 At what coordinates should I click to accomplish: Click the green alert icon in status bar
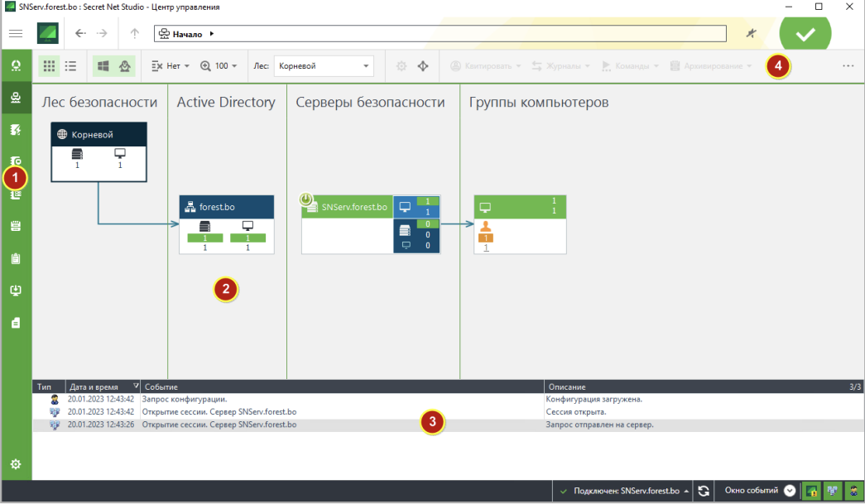(x=811, y=491)
